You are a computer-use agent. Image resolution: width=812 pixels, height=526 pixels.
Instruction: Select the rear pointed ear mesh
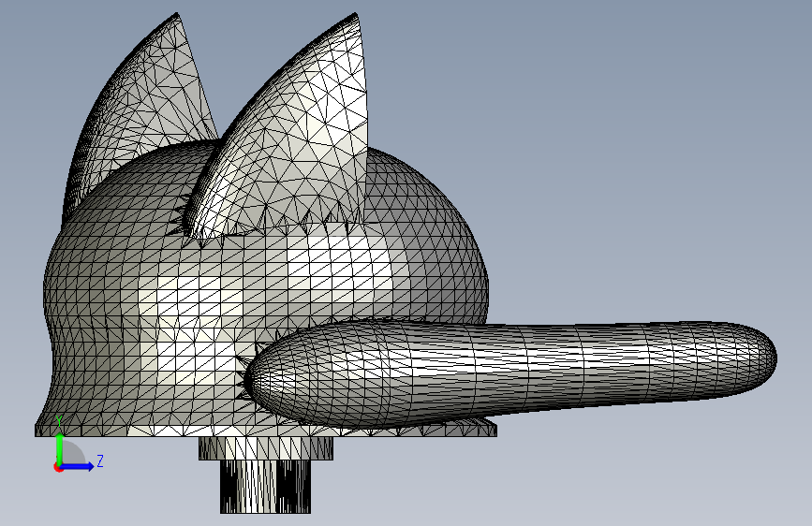tap(140, 114)
